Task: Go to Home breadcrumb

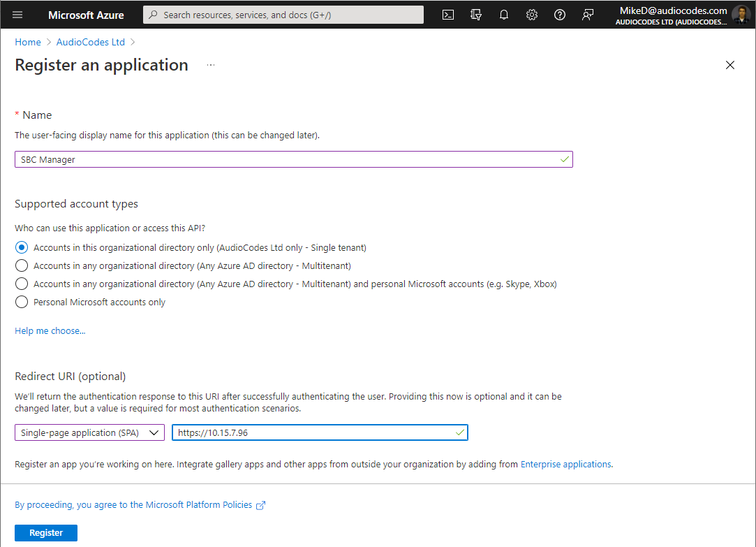Action: [28, 42]
